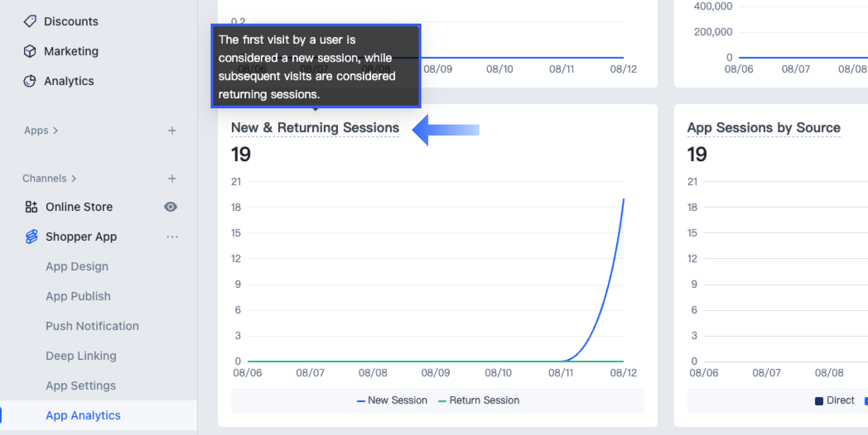
Task: Open the more options menu for Shopper App
Action: point(172,236)
